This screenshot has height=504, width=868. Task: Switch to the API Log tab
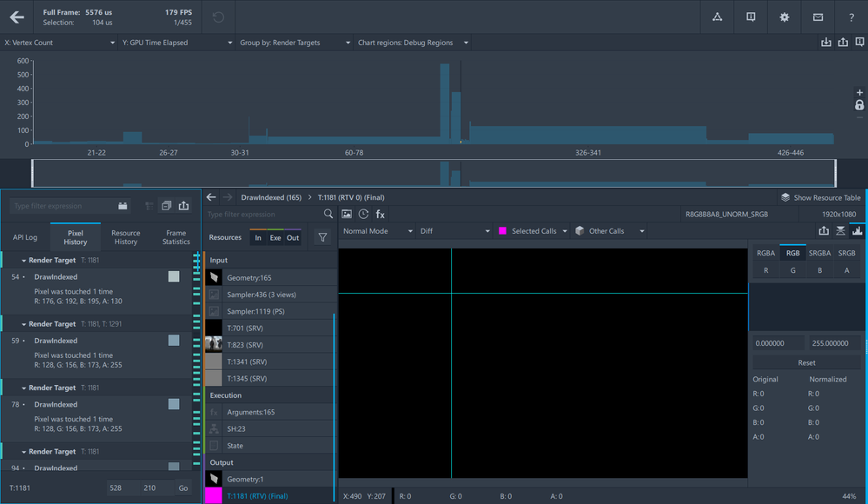25,237
